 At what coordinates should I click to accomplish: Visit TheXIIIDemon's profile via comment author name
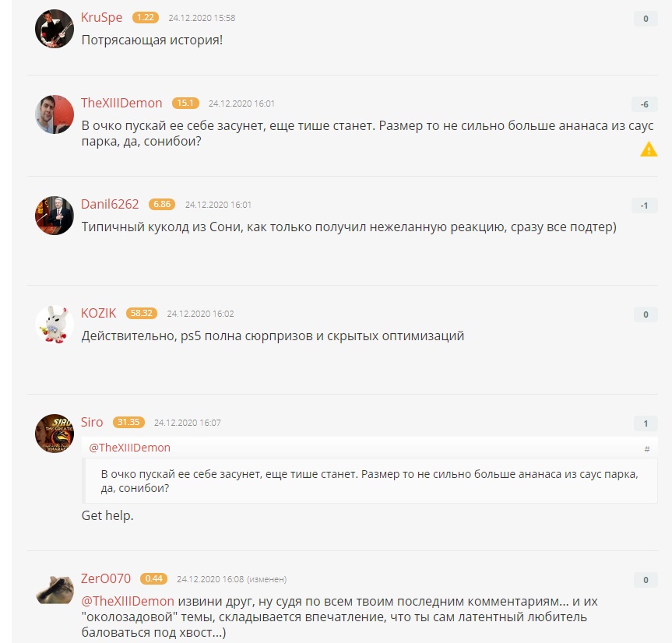[x=121, y=103]
